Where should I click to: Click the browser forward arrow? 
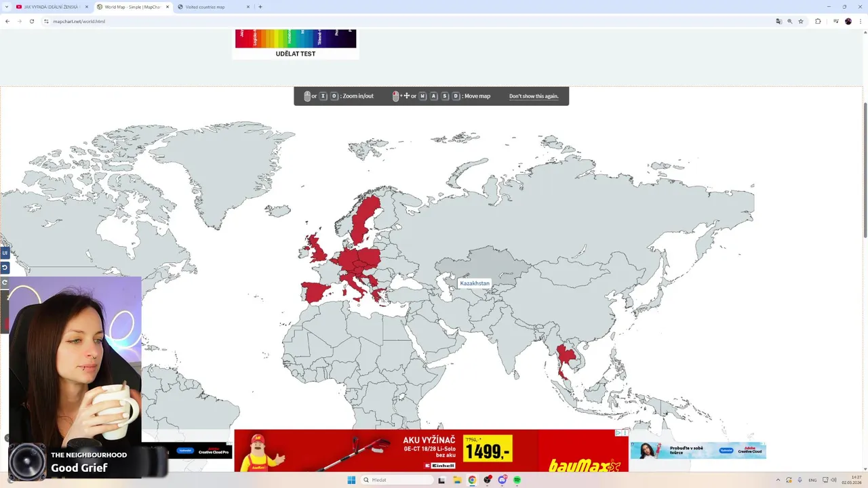pyautogui.click(x=19, y=21)
